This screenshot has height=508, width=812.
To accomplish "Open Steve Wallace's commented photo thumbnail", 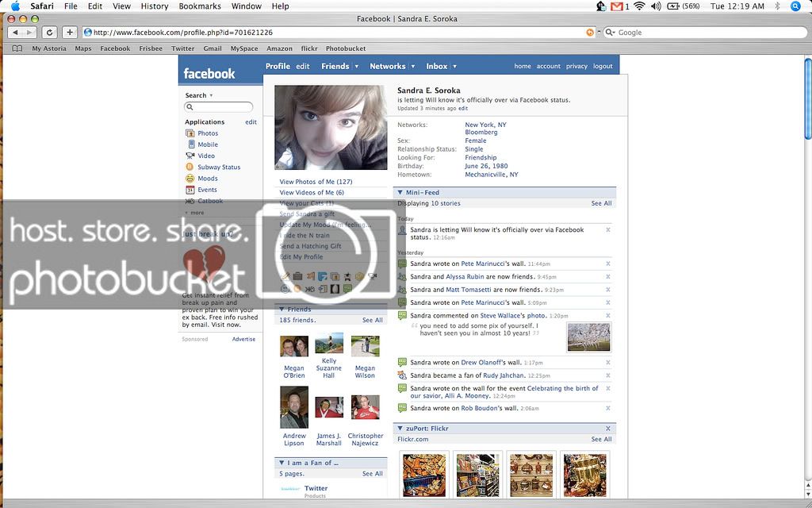I will (589, 337).
